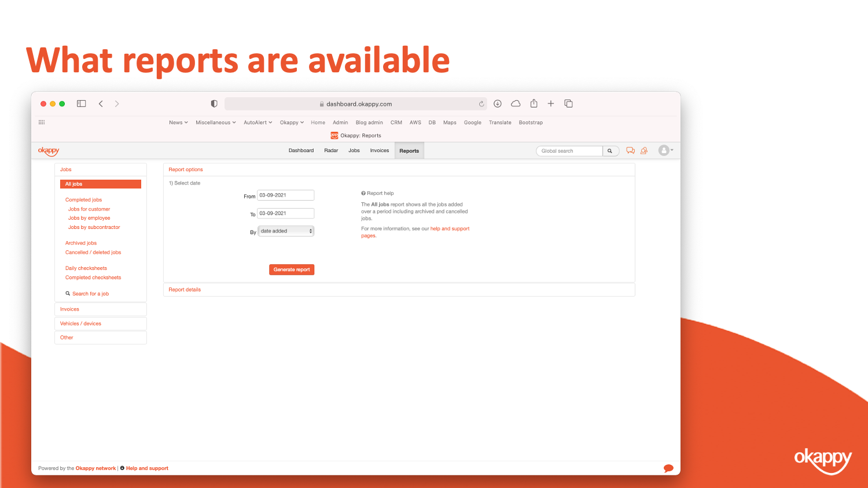Expand the Vehicles / devices section
This screenshot has width=868, height=488.
tap(101, 324)
